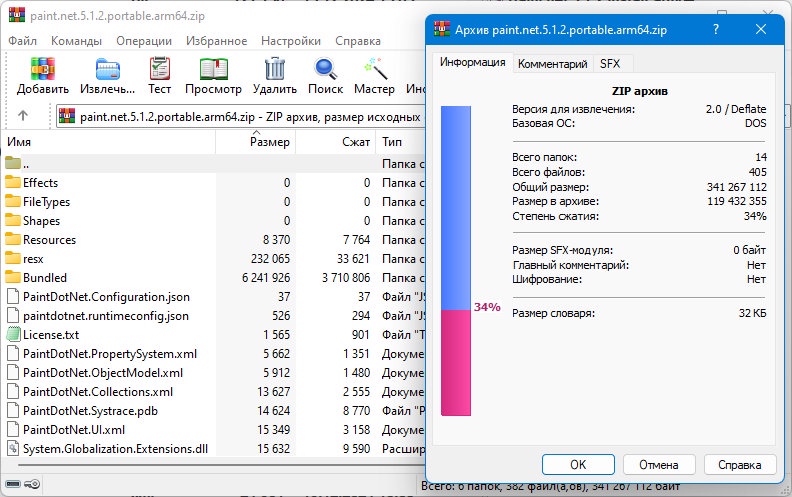This screenshot has height=497, width=792.
Task: Click the Всего файлов value 405
Action: (x=758, y=172)
